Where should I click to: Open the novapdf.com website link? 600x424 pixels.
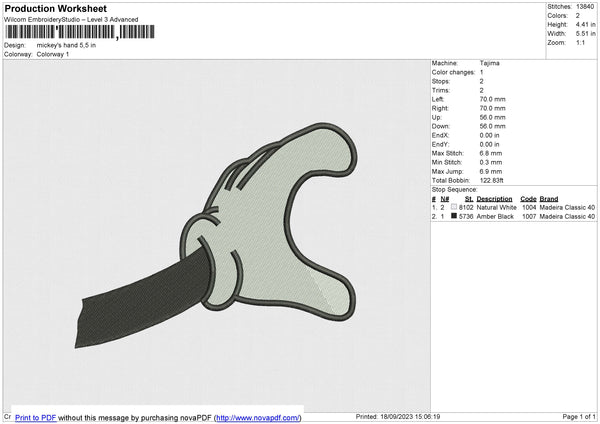[x=258, y=417]
